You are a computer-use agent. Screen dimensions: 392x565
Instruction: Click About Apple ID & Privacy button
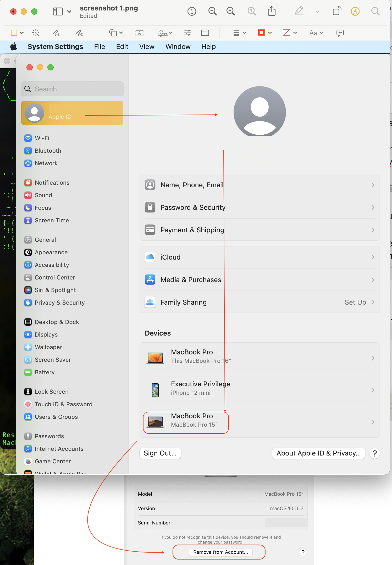tap(319, 453)
